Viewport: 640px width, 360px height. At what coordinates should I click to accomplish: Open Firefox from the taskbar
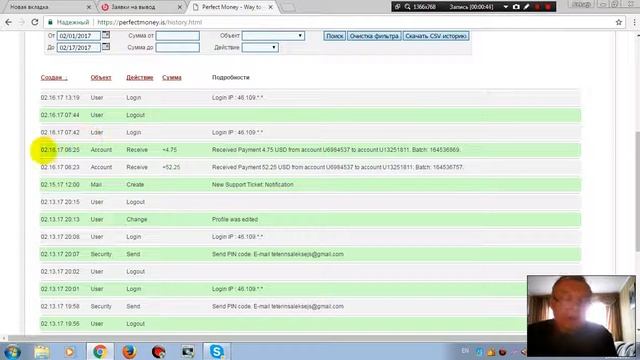(x=129, y=351)
